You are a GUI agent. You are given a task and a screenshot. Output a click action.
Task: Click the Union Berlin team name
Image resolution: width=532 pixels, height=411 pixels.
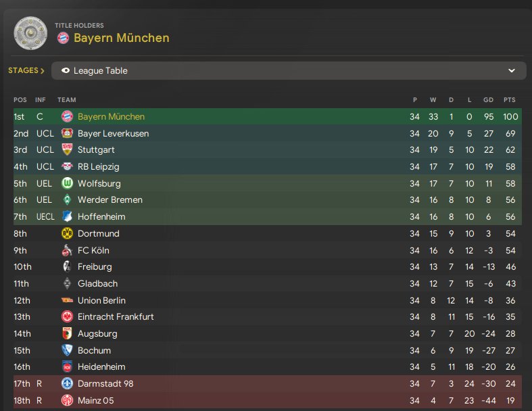coord(101,300)
